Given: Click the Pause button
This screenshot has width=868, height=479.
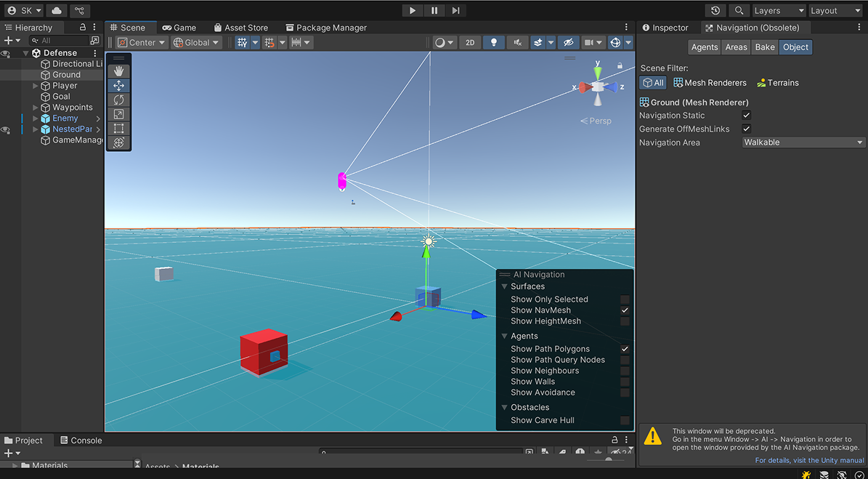Looking at the screenshot, I should pyautogui.click(x=434, y=10).
